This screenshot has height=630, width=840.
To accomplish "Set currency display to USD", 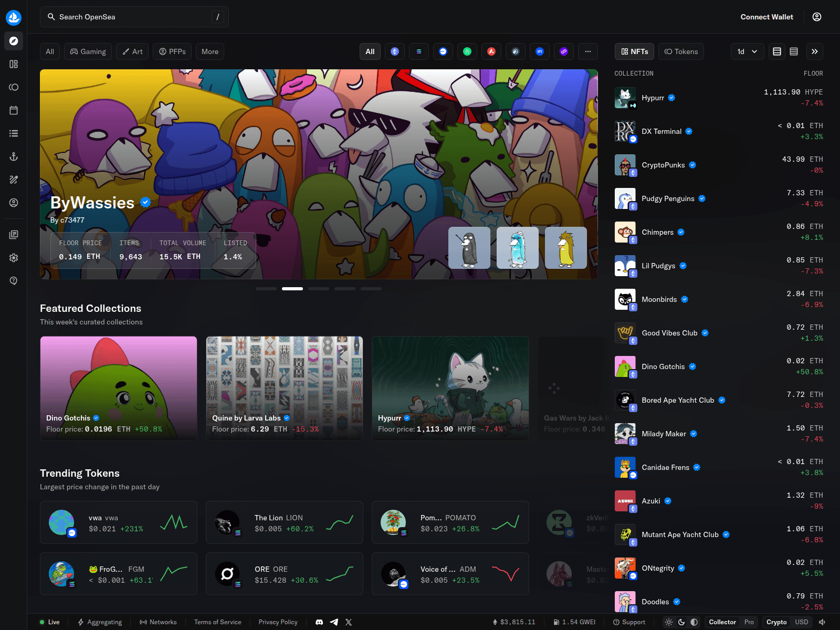I will click(x=802, y=622).
